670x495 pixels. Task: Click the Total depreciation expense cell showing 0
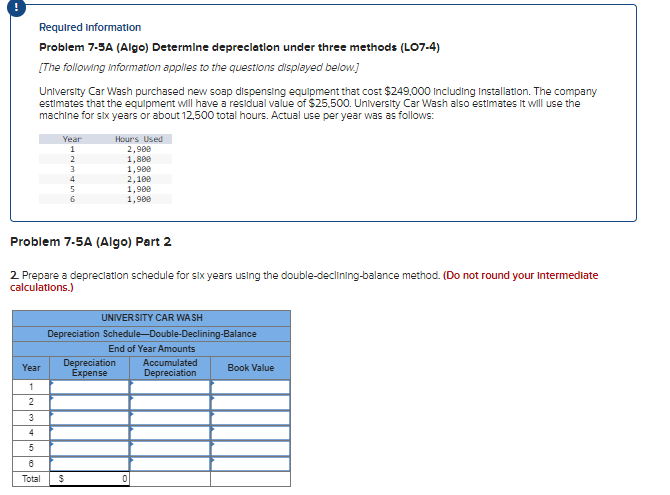pyautogui.click(x=89, y=479)
